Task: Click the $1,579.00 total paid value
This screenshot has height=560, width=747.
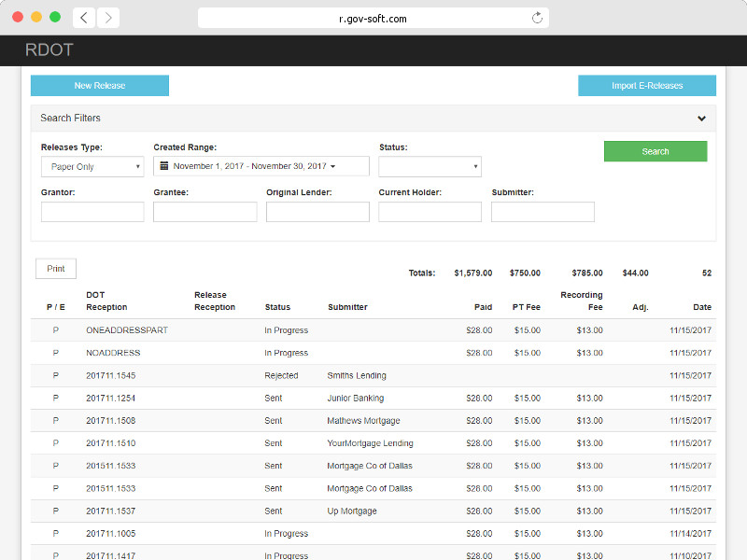Action: pyautogui.click(x=473, y=273)
